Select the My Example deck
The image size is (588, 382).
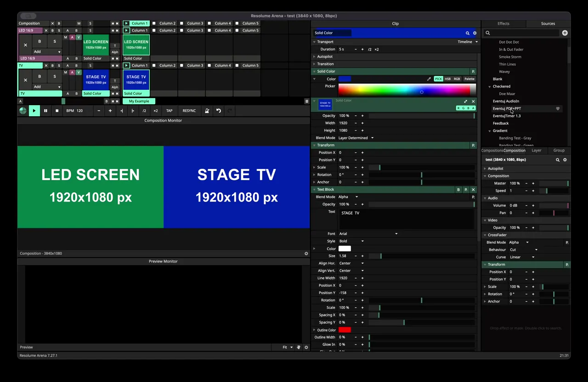139,101
